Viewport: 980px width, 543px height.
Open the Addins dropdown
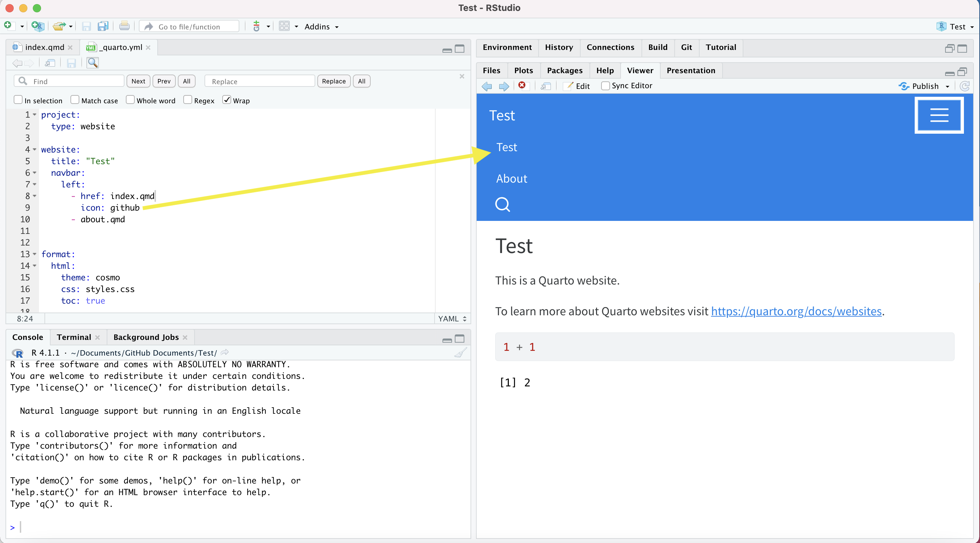click(321, 27)
